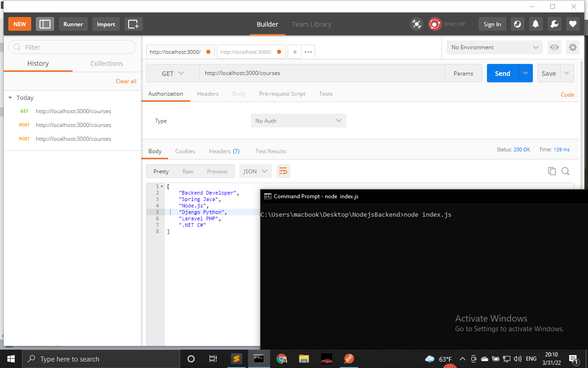Viewport: 588px width, 368px height.
Task: Open JSON format dropdown
Action: click(x=255, y=171)
